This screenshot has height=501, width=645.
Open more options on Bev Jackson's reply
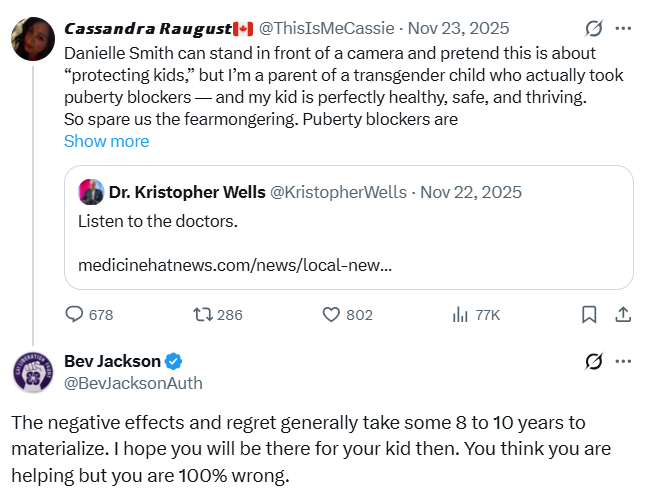coord(623,361)
